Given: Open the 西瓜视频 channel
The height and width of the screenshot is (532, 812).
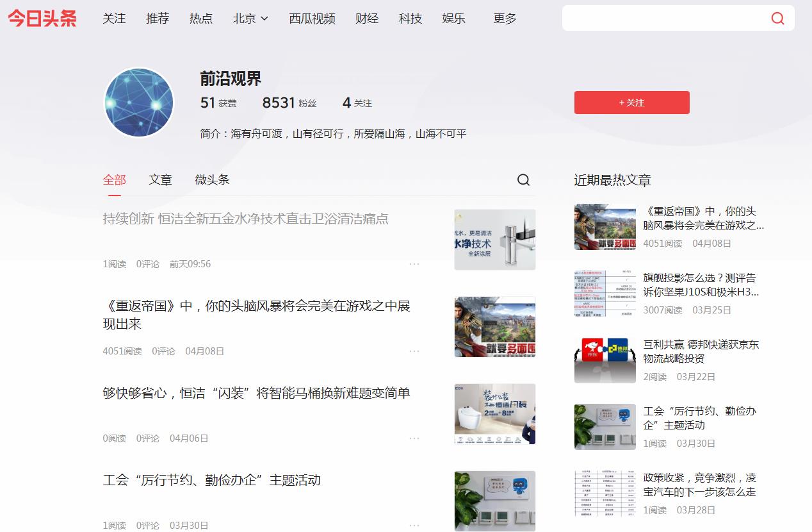Looking at the screenshot, I should 312,19.
